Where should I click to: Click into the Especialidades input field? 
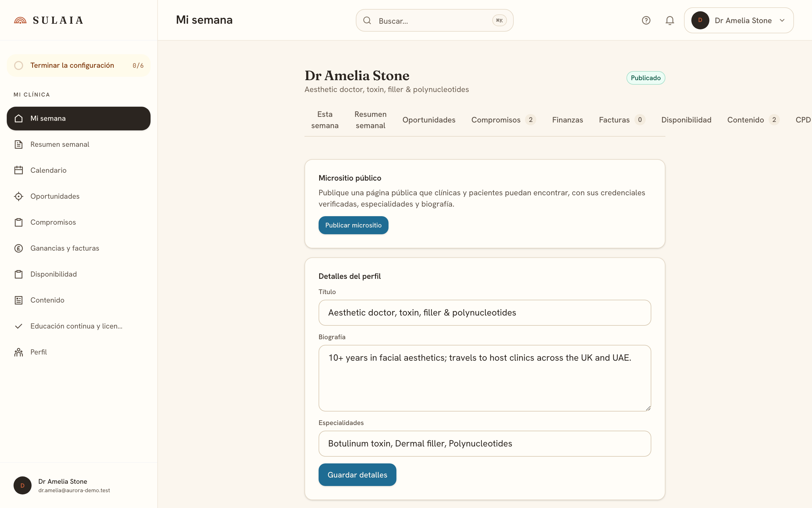[x=484, y=443]
